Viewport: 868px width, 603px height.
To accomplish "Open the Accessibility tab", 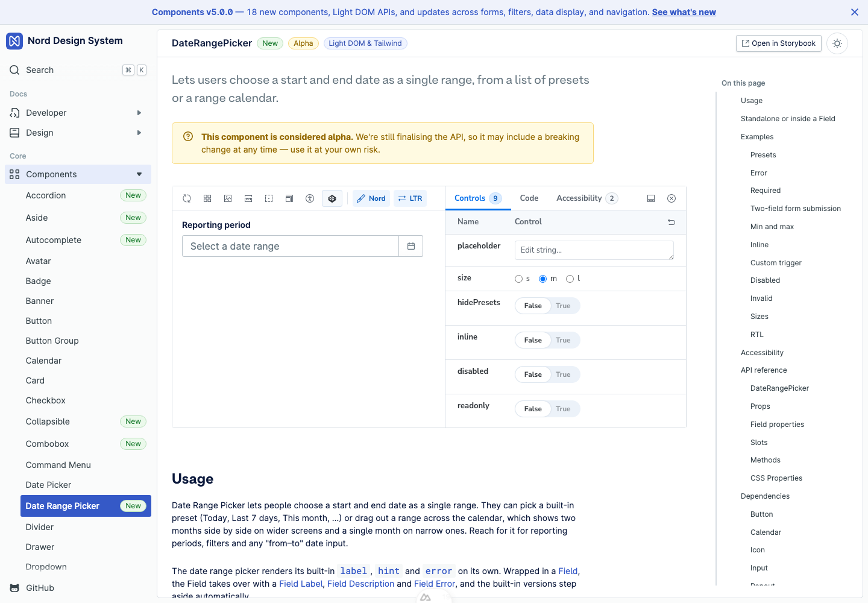I will 587,198.
